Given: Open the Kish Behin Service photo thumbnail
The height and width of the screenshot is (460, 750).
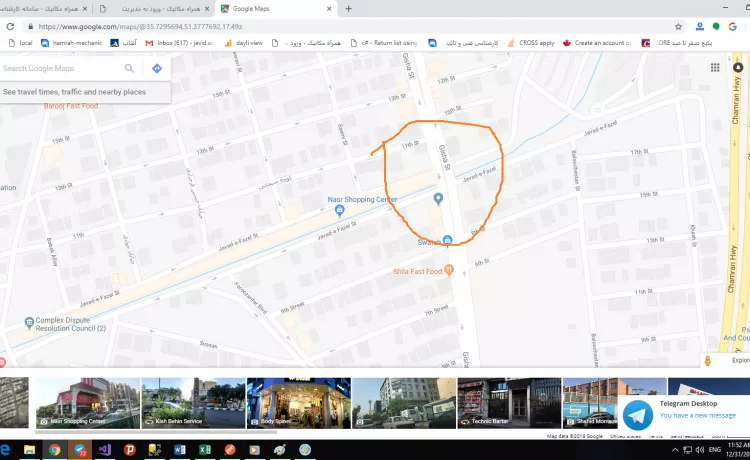Looking at the screenshot, I should [x=193, y=403].
